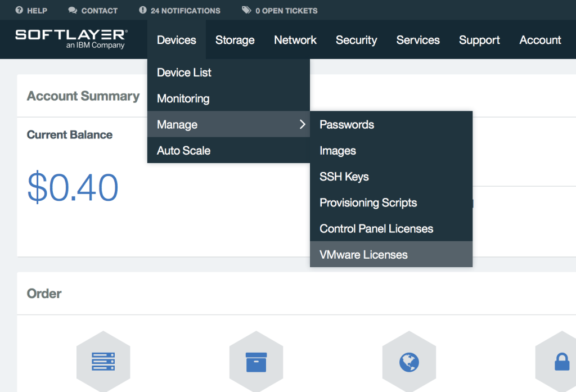Select Monitoring from Devices menu
This screenshot has width=576, height=392.
pos(228,98)
